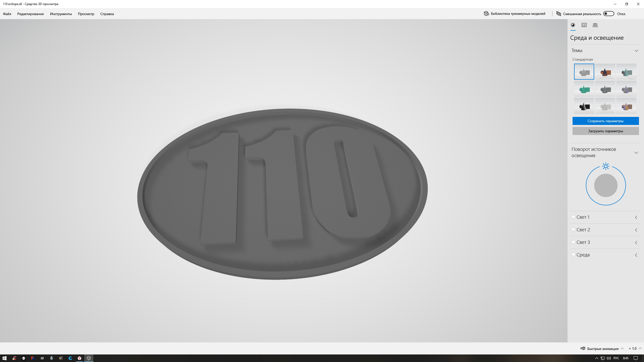Toggle the Mixed reality switch on
Image resolution: width=644 pixels, height=362 pixels.
click(609, 14)
